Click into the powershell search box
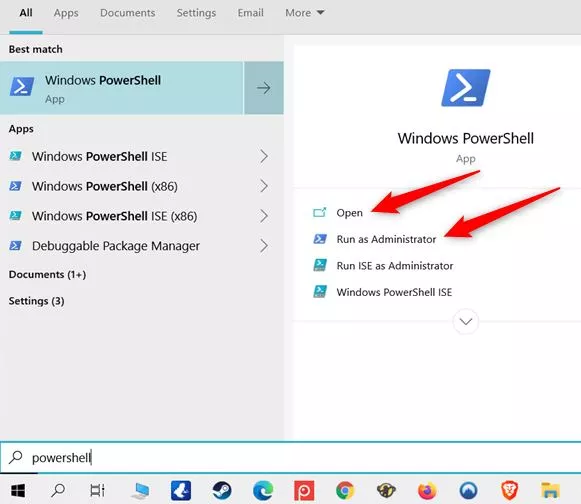Image resolution: width=581 pixels, height=504 pixels. (290, 458)
